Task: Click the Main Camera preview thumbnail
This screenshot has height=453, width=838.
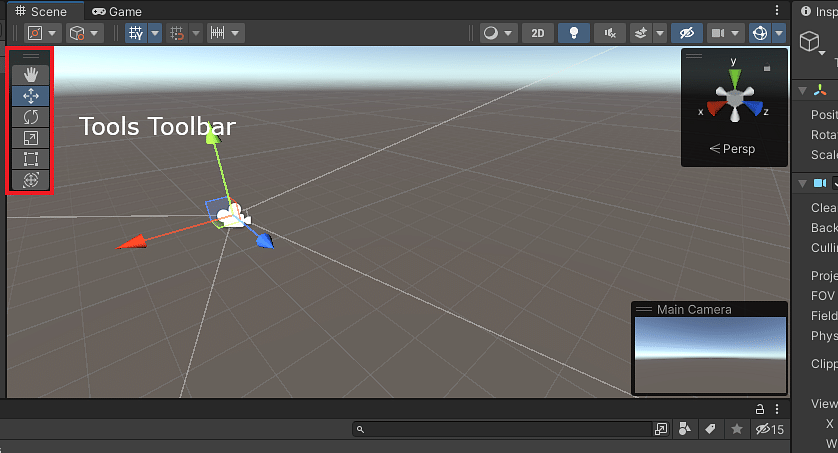Action: pos(709,355)
